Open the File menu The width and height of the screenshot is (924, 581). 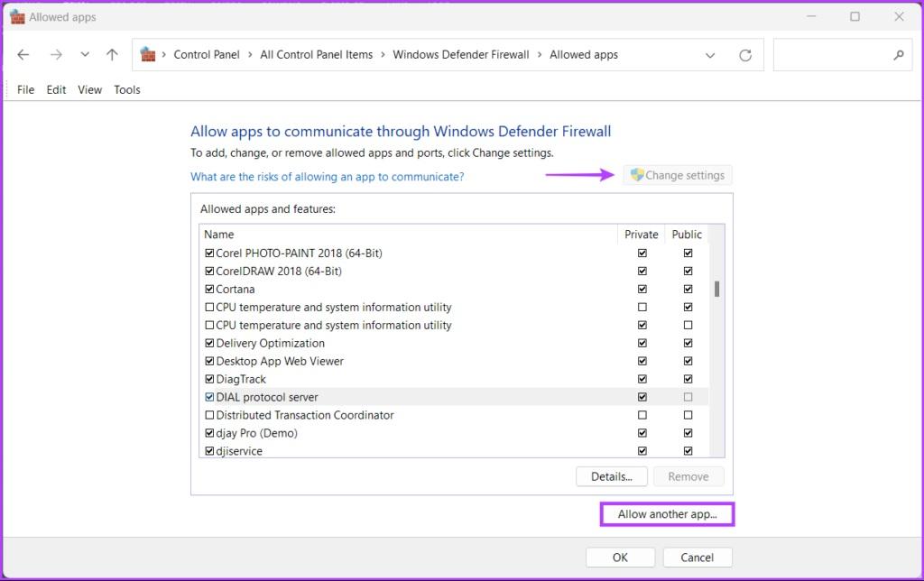click(25, 89)
